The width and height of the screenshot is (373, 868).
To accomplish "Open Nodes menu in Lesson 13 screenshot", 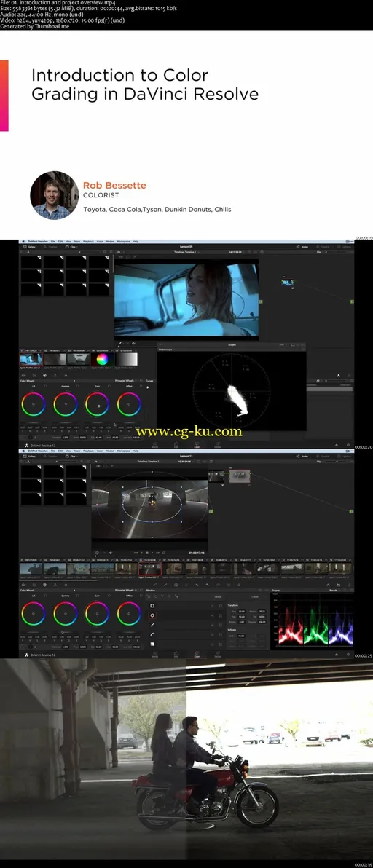I will click(x=110, y=451).
